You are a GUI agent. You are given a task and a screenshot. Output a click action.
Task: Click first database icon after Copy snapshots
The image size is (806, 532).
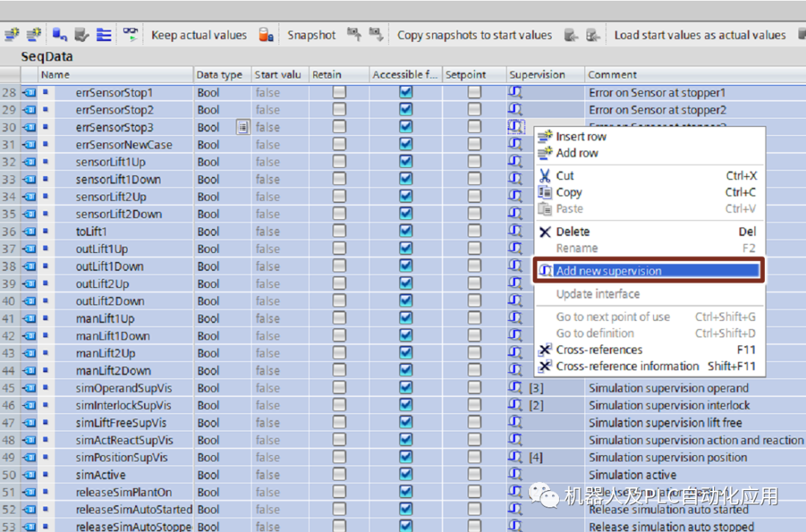(x=571, y=35)
